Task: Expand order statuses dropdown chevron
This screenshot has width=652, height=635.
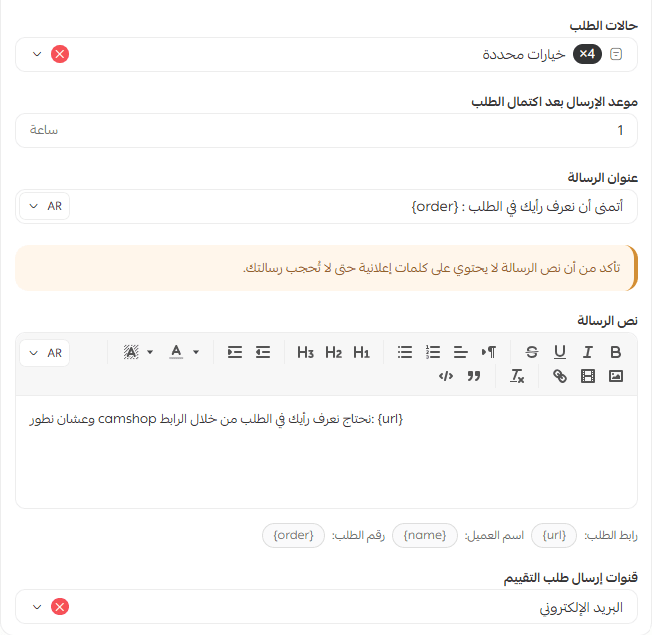Action: [x=37, y=54]
